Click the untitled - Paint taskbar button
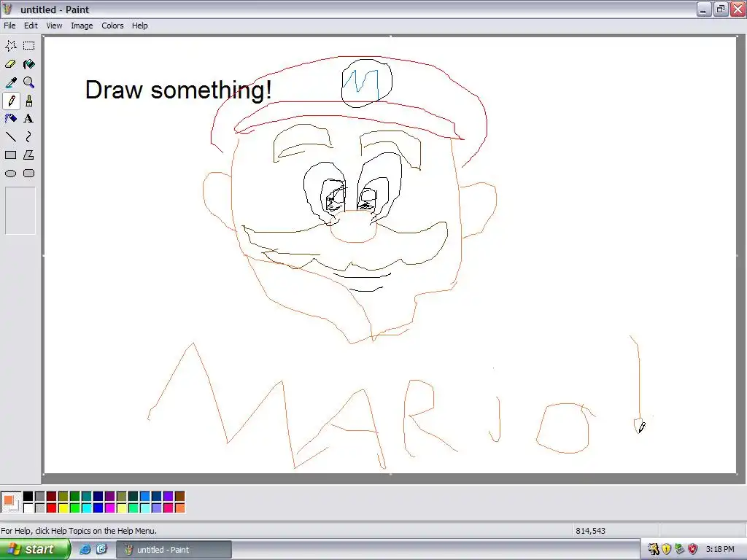 click(x=174, y=550)
